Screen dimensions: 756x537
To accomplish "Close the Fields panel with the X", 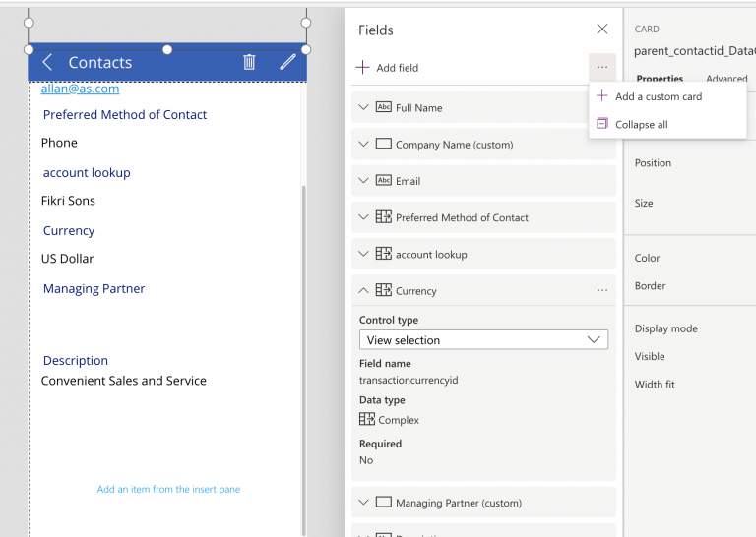I will (x=602, y=30).
